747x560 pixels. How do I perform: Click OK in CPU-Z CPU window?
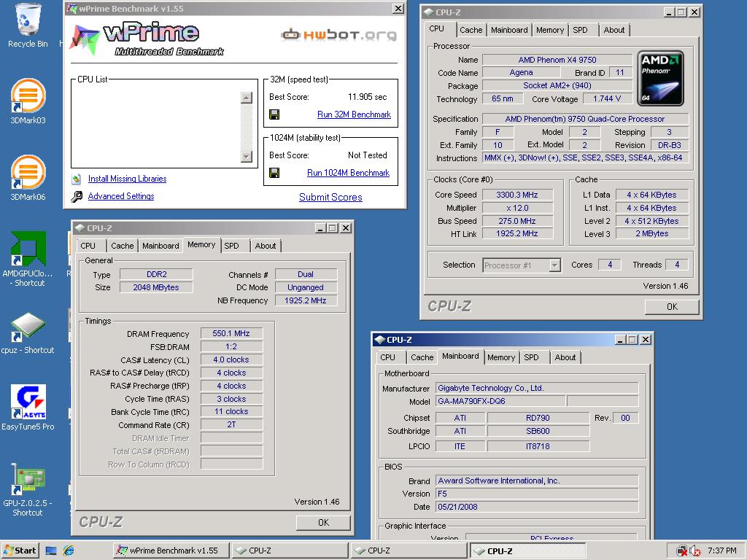click(672, 307)
